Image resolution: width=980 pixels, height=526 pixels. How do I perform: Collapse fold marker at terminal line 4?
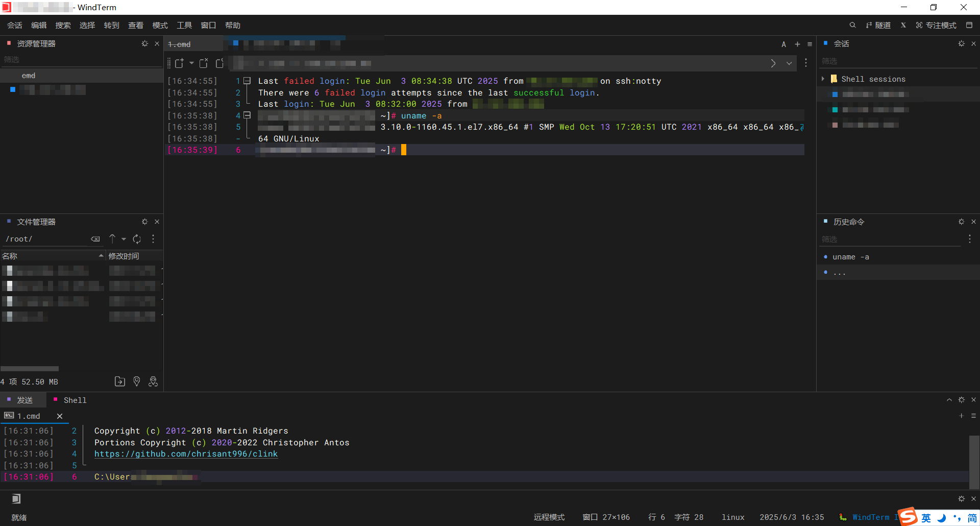247,115
